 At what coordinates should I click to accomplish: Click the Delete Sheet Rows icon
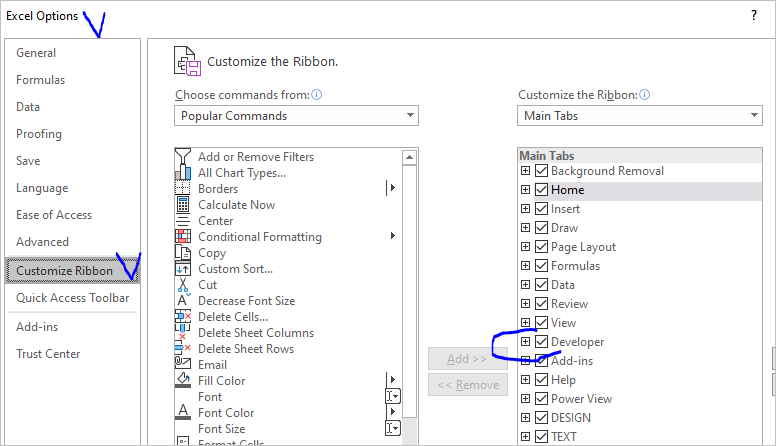[x=182, y=348]
